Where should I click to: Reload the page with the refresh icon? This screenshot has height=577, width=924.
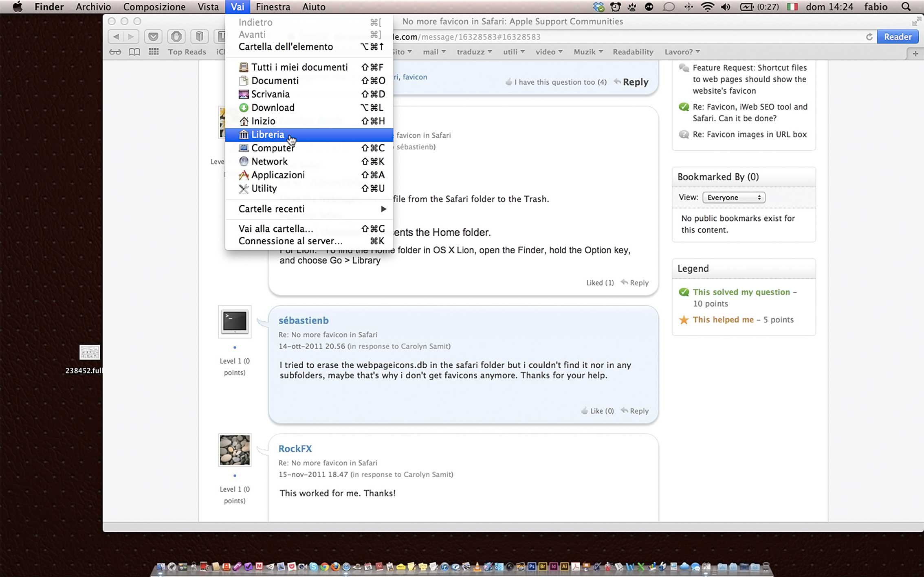point(869,37)
